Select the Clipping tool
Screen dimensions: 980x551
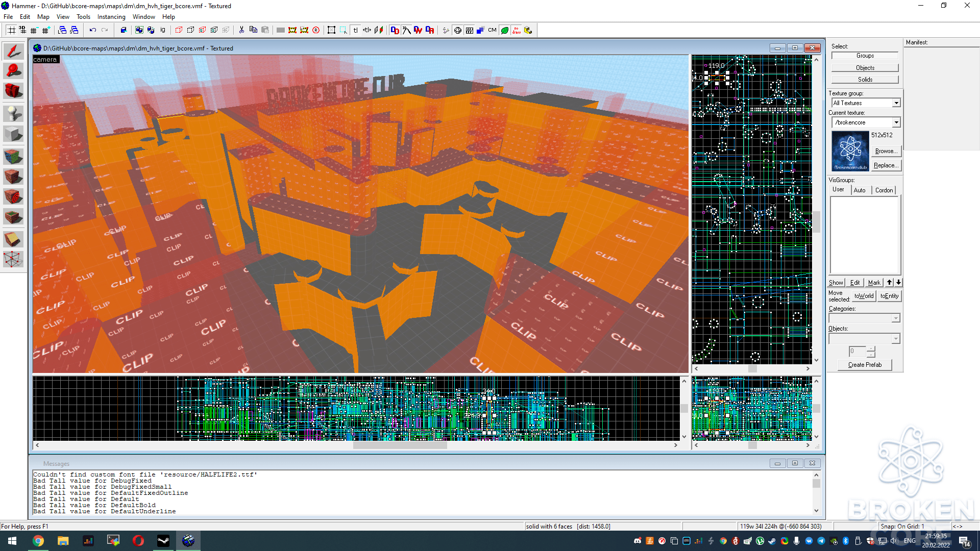[13, 239]
